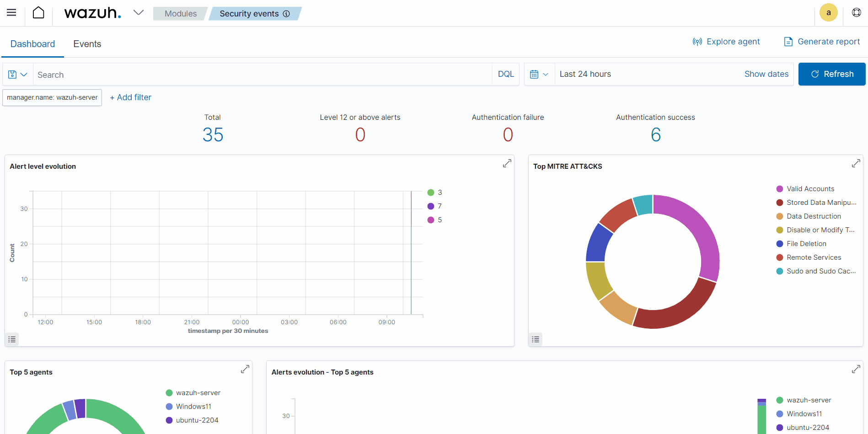Screen dimensions: 868x434
Task: Click Explore agent
Action: tap(726, 42)
